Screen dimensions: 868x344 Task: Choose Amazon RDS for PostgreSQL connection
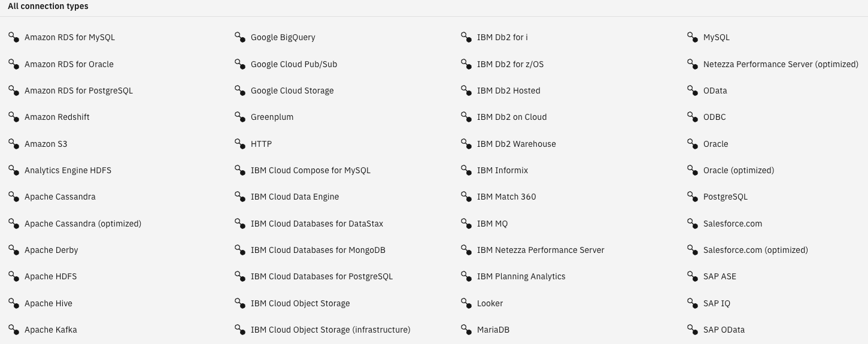78,90
